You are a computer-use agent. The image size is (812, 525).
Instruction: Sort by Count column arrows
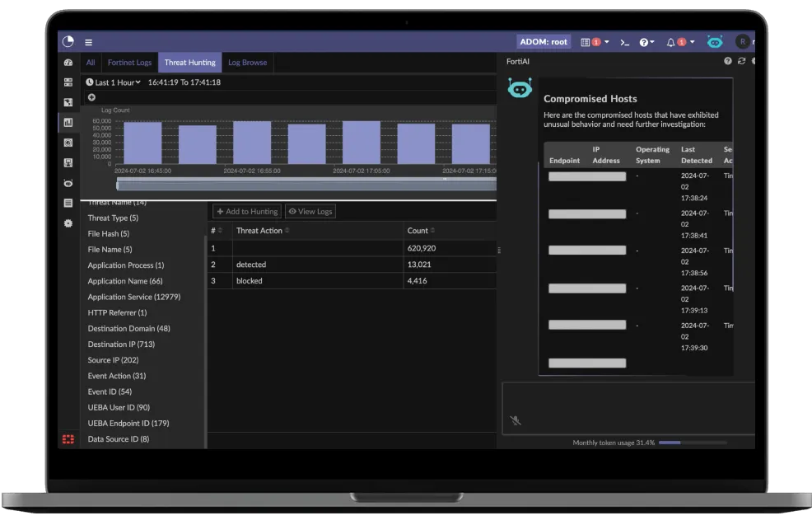(x=432, y=231)
